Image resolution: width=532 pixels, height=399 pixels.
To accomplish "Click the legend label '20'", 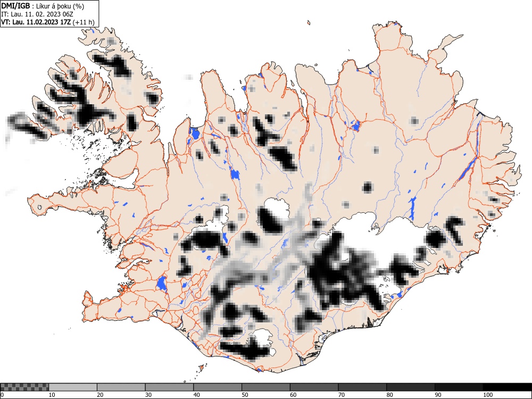I will click(x=100, y=395).
